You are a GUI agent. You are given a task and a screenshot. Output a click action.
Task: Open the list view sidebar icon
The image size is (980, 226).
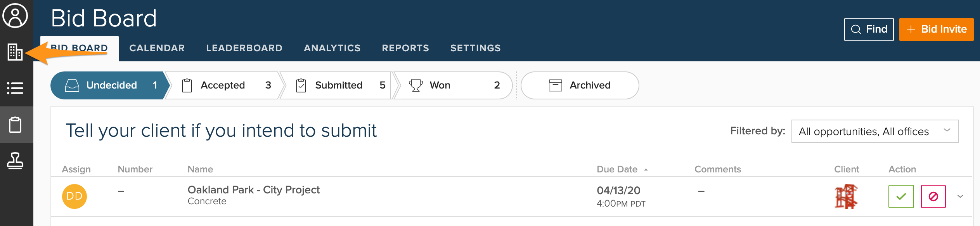pos(15,88)
